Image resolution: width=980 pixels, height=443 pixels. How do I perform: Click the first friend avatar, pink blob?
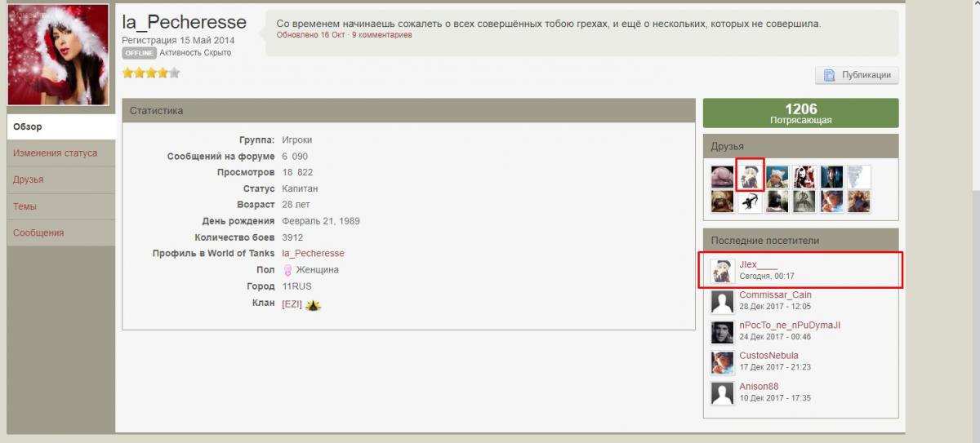pyautogui.click(x=723, y=176)
